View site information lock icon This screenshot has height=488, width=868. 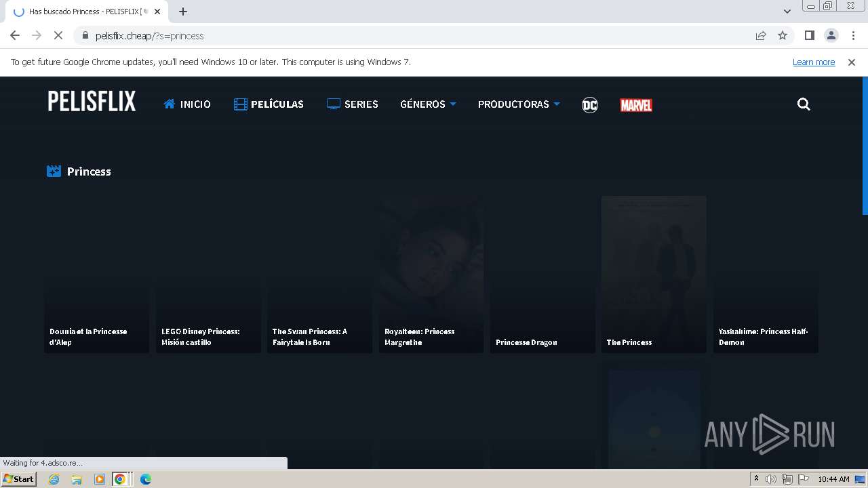point(85,35)
